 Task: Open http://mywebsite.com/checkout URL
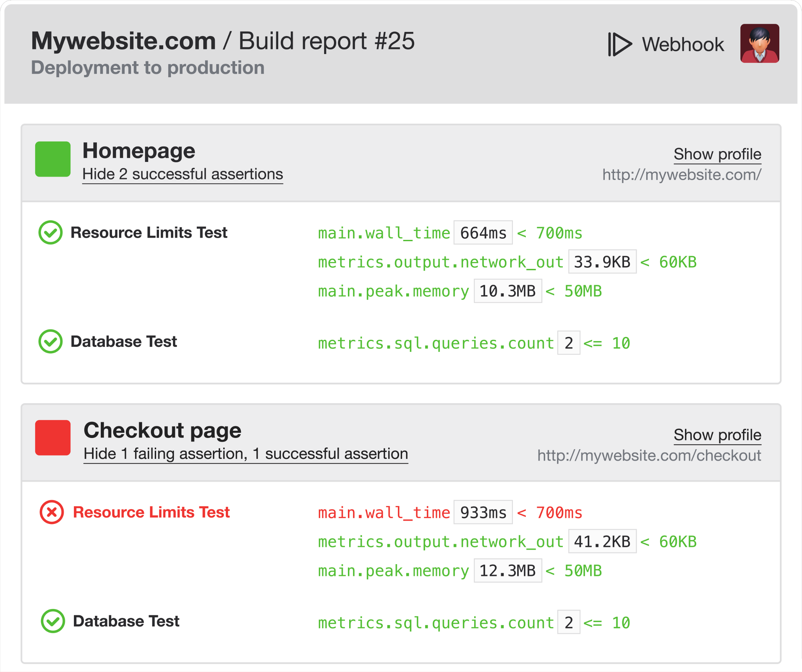[650, 456]
